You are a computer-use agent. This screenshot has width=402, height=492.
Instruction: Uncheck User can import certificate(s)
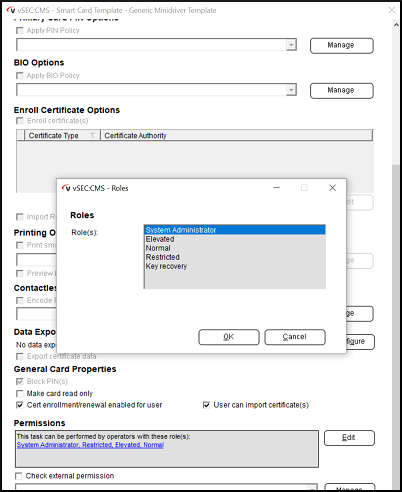(206, 405)
